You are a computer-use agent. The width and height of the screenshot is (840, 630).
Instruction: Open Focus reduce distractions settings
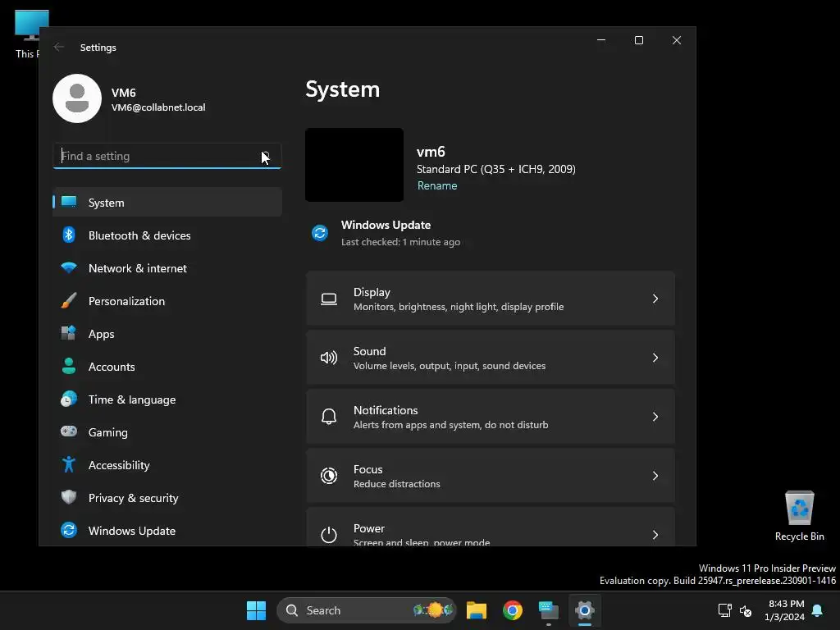click(x=491, y=476)
